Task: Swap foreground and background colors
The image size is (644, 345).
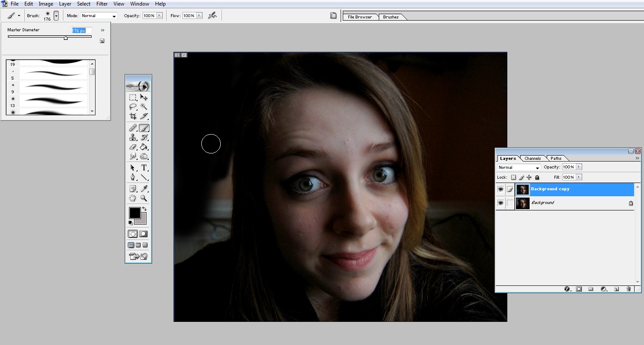Action: point(144,209)
